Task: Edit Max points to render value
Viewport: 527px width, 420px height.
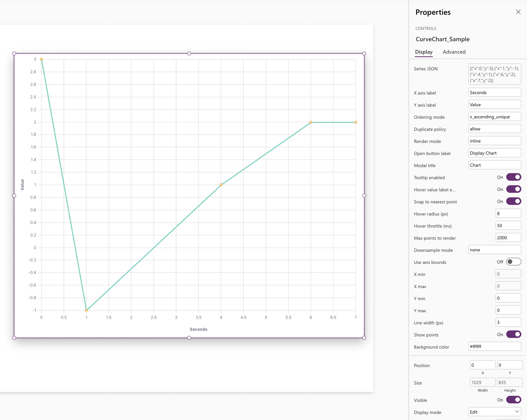Action: [508, 237]
